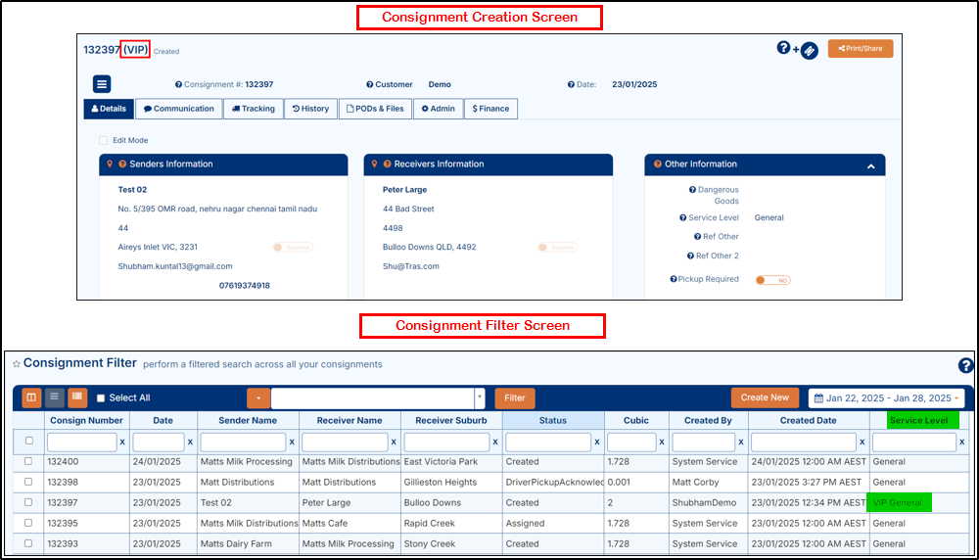Open the date range picker Jan 22 - Jan 28
Screen dimensions: 979x560
coord(886,398)
